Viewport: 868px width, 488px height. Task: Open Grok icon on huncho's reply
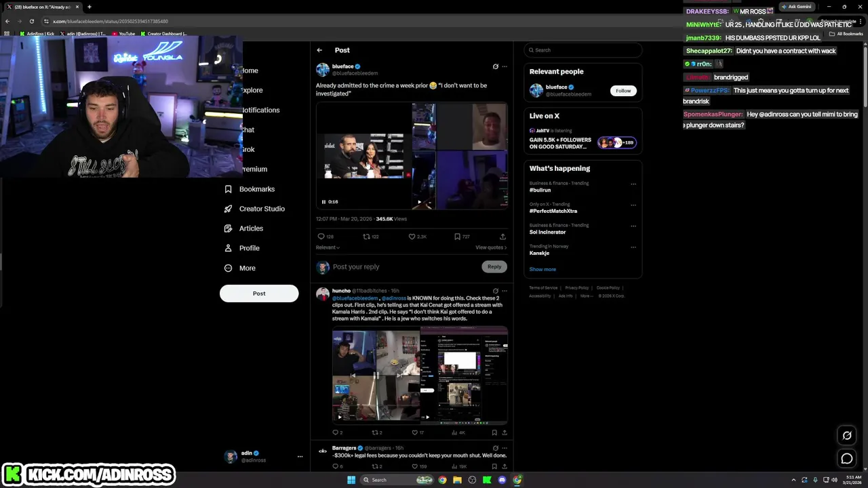(x=495, y=291)
